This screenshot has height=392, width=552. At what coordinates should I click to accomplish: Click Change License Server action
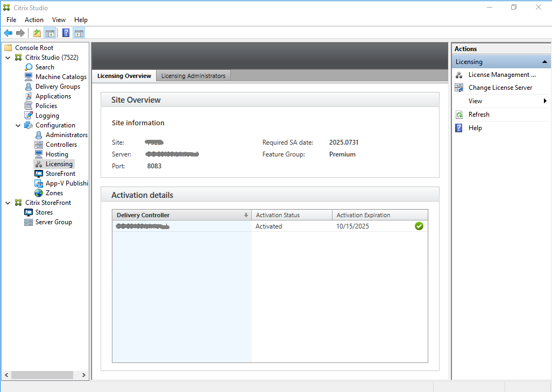click(500, 88)
